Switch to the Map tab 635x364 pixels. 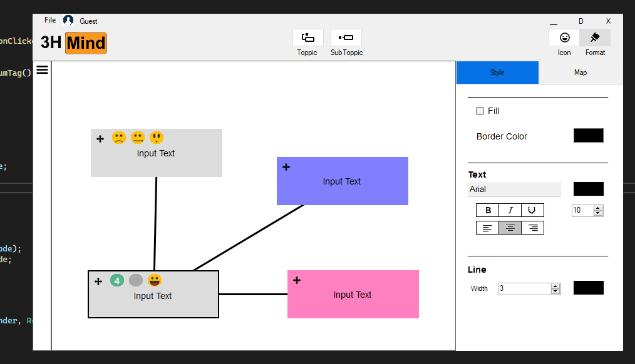tap(580, 73)
